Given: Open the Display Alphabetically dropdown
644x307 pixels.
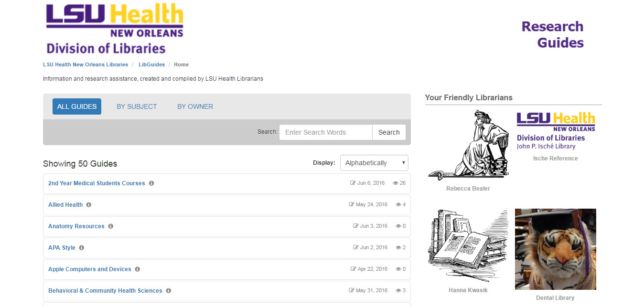Looking at the screenshot, I should click(x=374, y=163).
